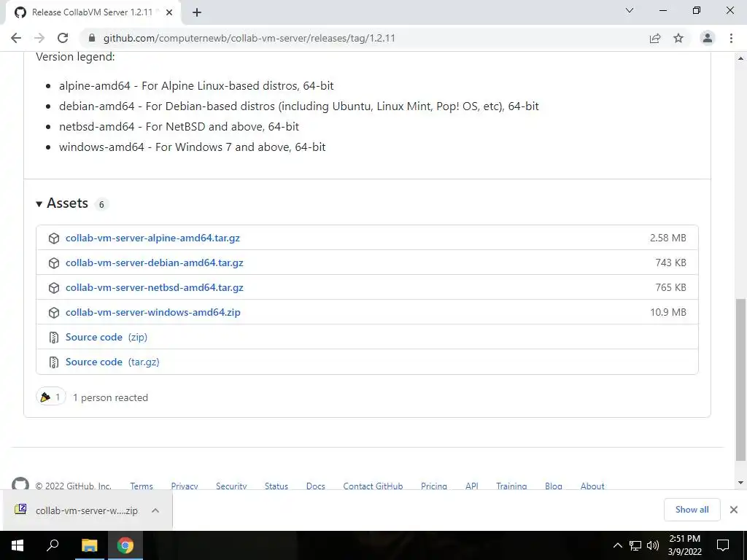Download collab-vm-server-debian-amd64.tar.gz

pos(155,262)
